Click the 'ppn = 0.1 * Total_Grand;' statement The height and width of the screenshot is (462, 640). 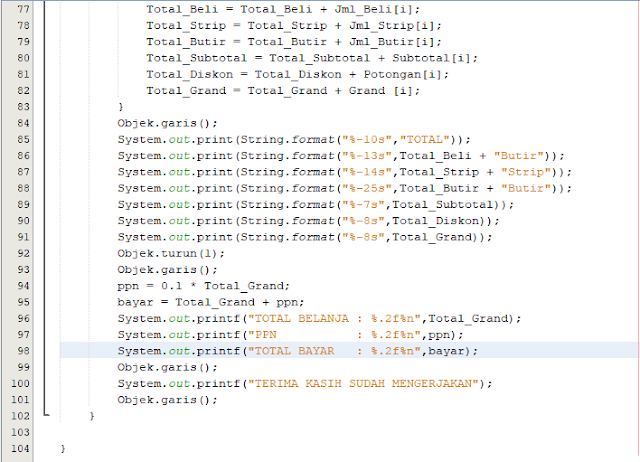click(x=204, y=286)
